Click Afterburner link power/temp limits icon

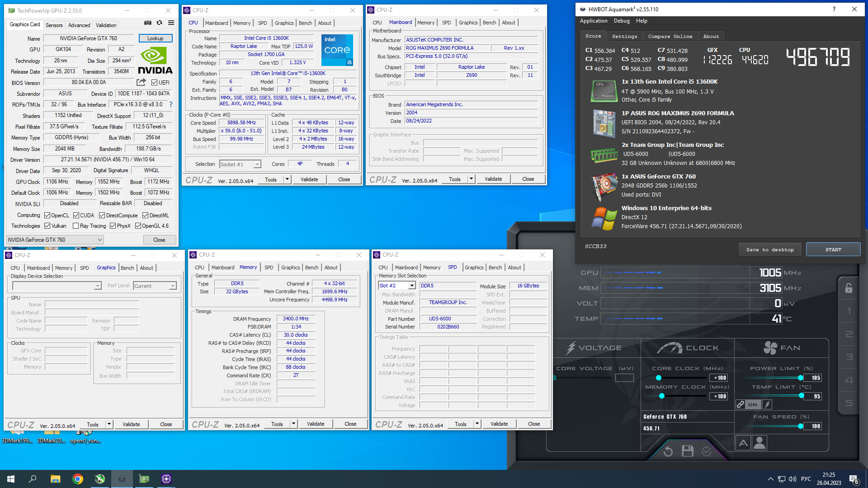740,404
